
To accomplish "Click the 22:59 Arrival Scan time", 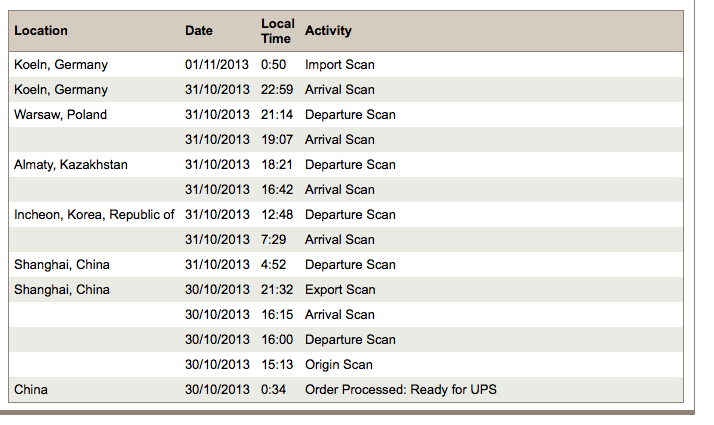I will [277, 90].
